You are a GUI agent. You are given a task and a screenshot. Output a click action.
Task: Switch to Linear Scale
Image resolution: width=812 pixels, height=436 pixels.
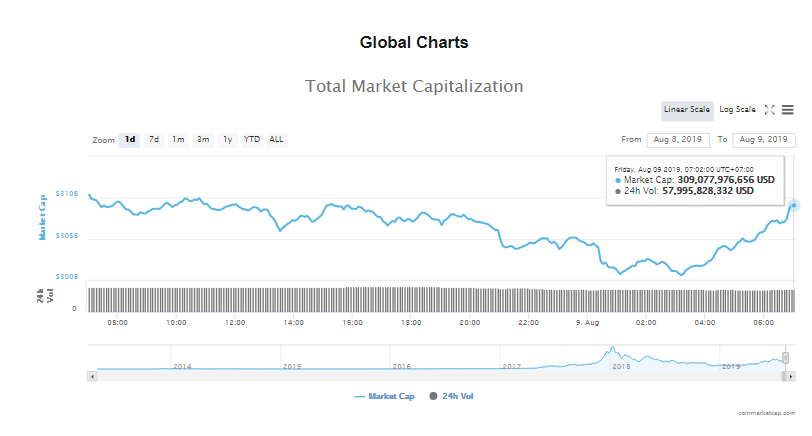(687, 110)
